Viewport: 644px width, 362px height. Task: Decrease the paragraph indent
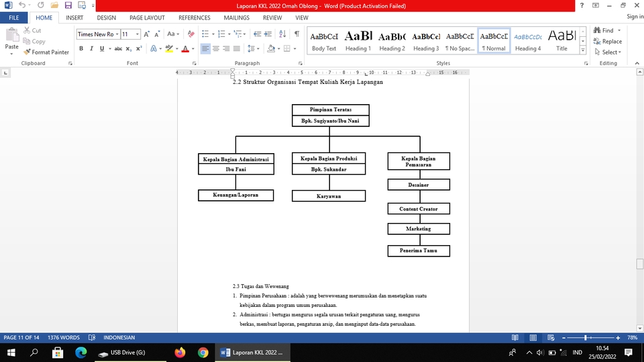[258, 34]
